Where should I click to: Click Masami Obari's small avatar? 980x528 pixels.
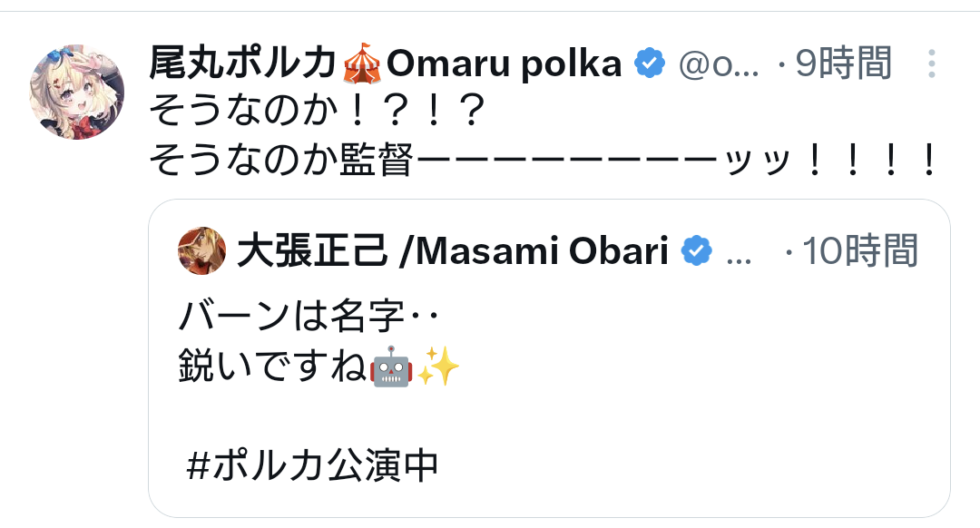click(202, 250)
